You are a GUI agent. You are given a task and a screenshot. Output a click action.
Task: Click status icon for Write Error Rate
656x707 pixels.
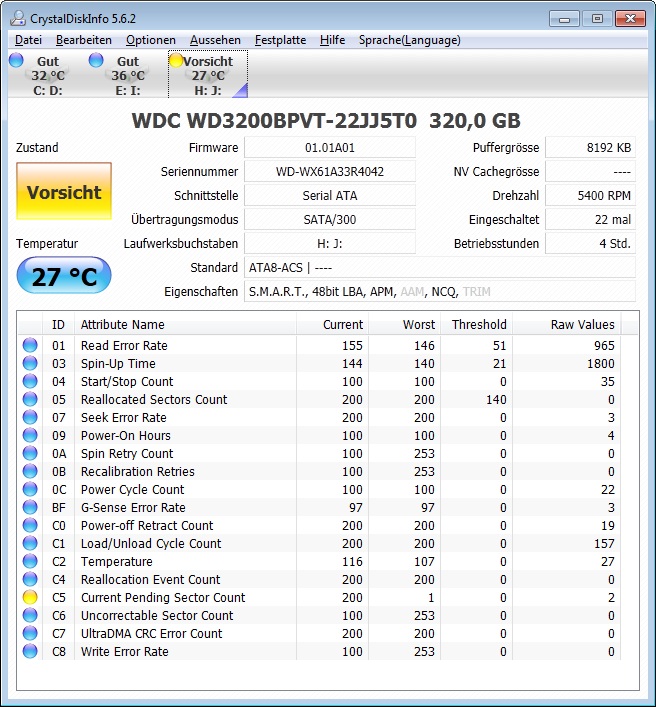(30, 652)
